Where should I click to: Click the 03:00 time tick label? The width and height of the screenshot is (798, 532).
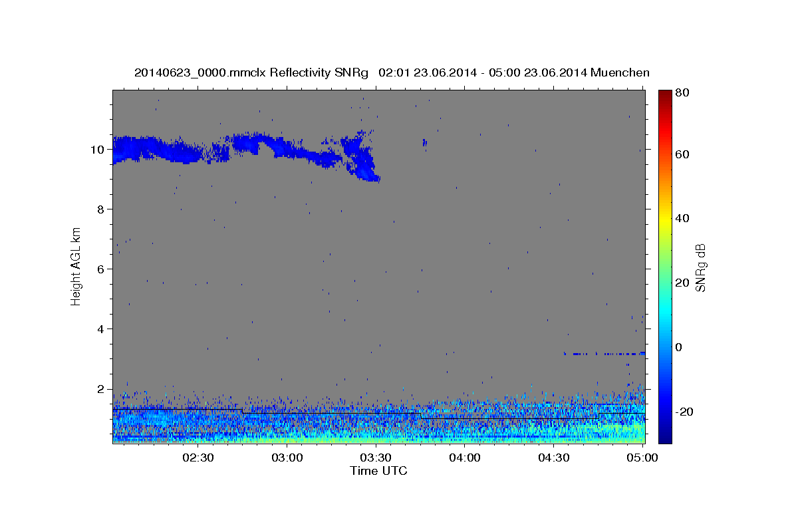coord(287,458)
